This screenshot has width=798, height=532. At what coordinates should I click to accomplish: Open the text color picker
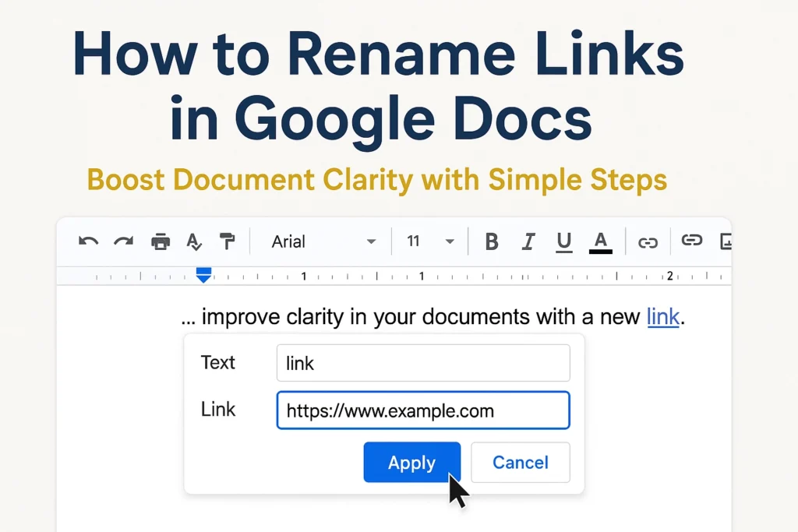pyautogui.click(x=600, y=241)
